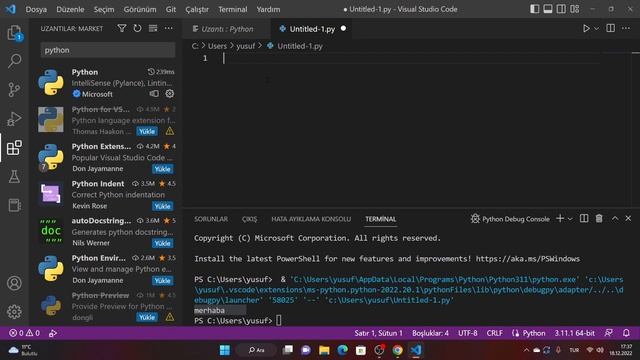Open the Explorer view in activity bar
Screen dimensions: 640x360
14,33
